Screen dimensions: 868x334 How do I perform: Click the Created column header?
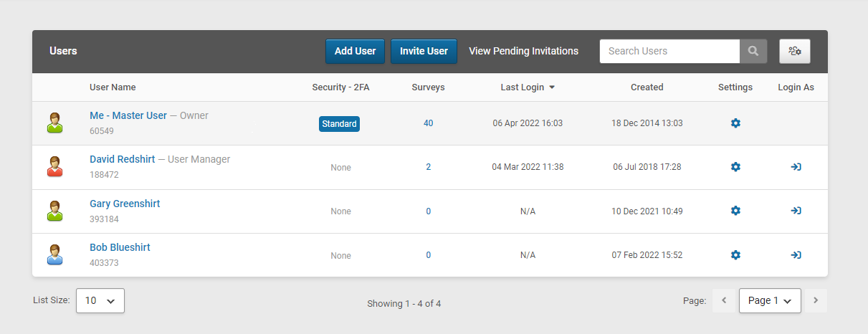click(x=647, y=87)
